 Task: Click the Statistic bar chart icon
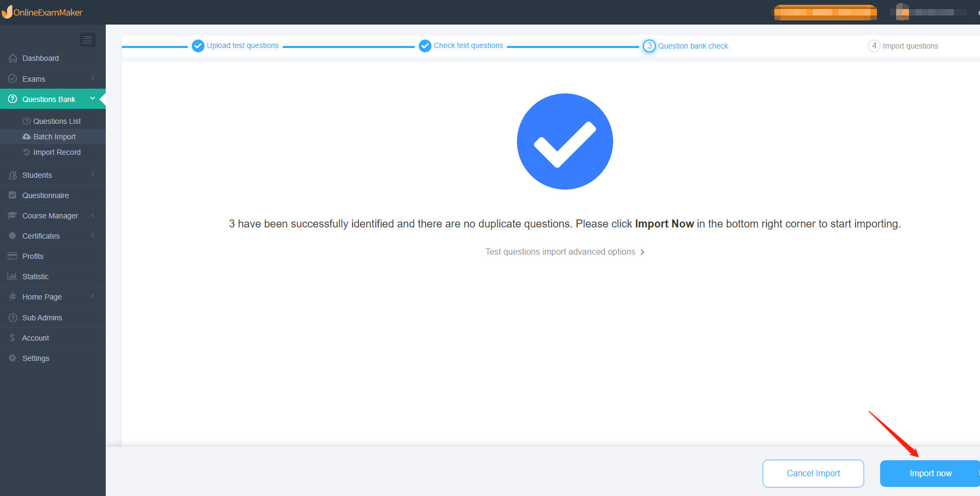click(13, 277)
